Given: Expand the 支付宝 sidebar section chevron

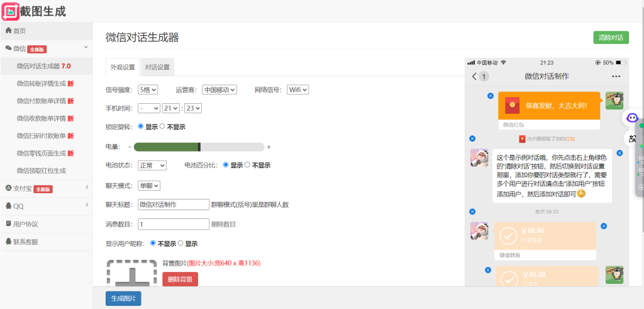Looking at the screenshot, I should click(x=87, y=188).
